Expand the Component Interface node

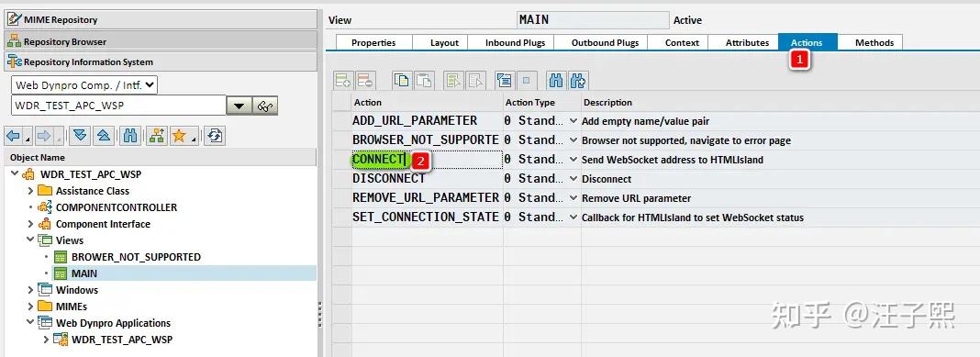[x=30, y=224]
